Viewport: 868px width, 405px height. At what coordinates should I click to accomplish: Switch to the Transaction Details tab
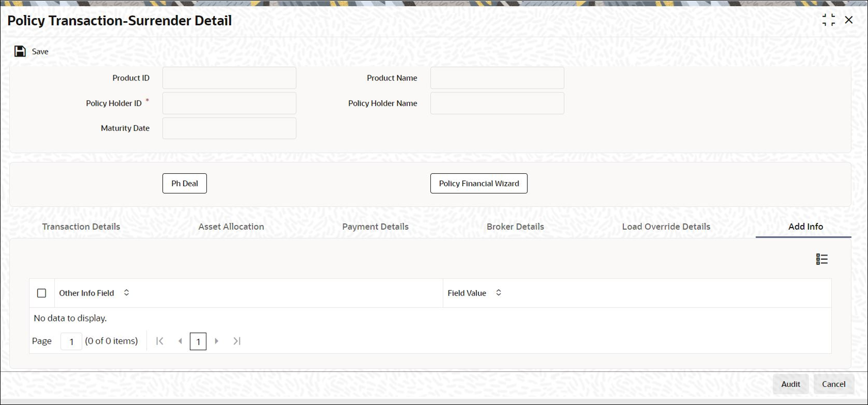point(81,226)
